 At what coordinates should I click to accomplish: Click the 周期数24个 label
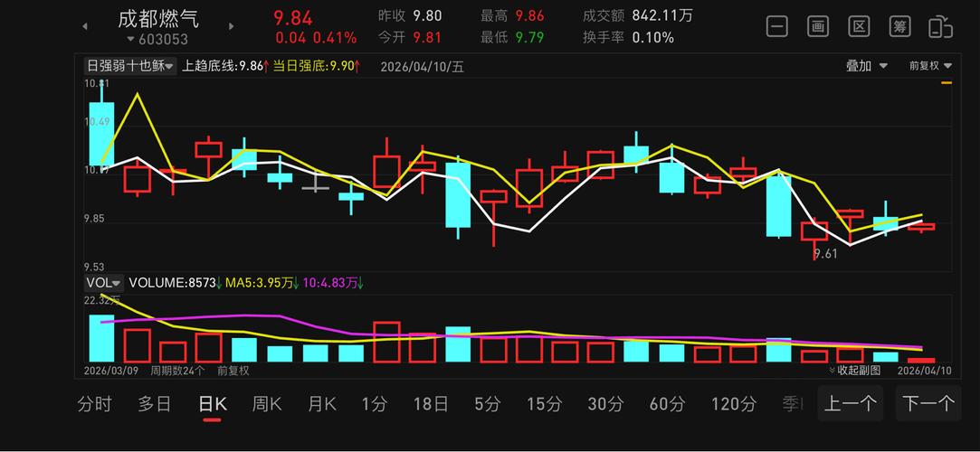176,371
